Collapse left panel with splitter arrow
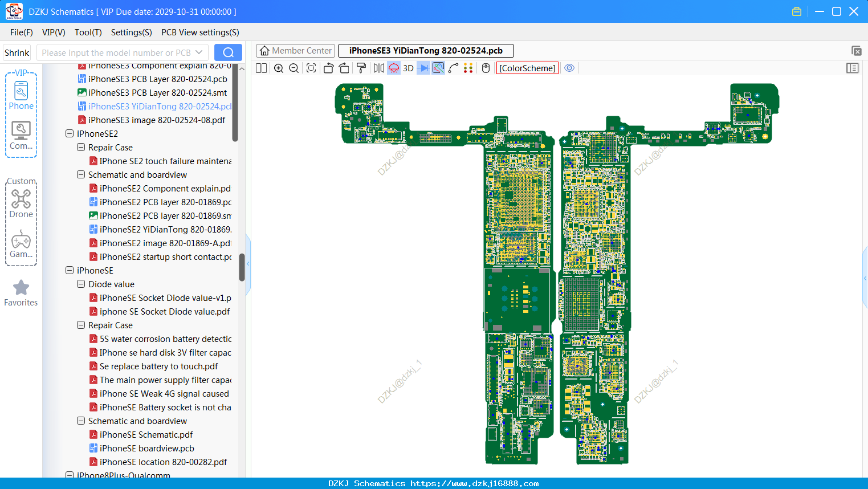 pyautogui.click(x=248, y=264)
